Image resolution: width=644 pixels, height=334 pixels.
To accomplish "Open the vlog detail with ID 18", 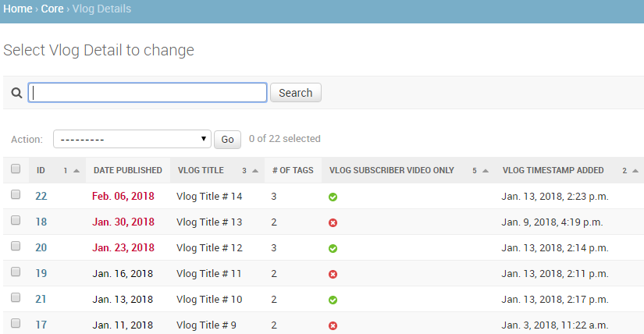I will click(41, 222).
